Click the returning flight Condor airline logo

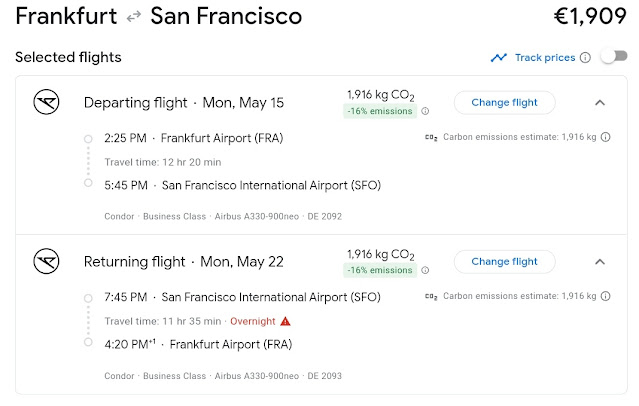point(48,262)
